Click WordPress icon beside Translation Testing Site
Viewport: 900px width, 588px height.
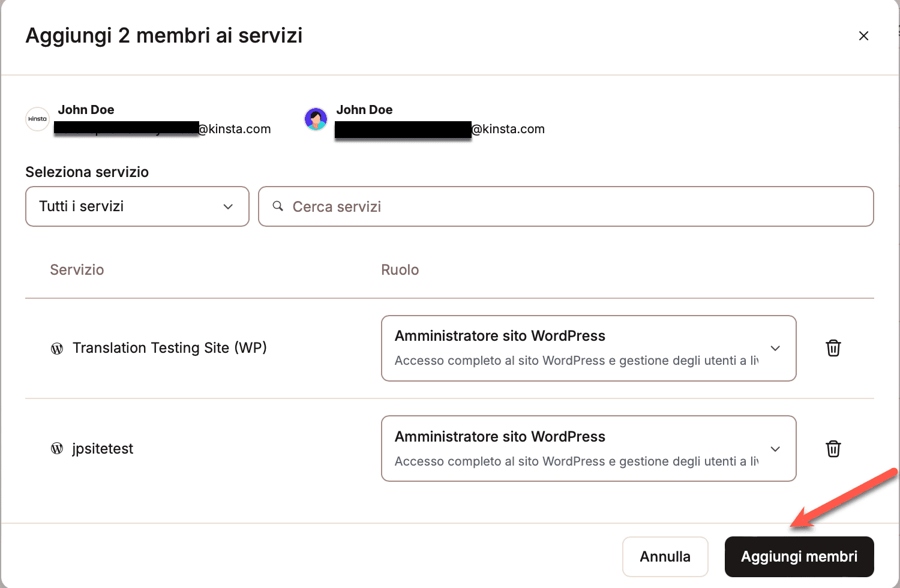coord(57,349)
